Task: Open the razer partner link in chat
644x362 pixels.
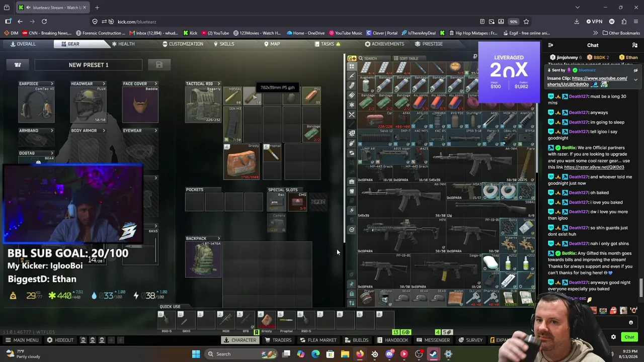Action: point(594,167)
